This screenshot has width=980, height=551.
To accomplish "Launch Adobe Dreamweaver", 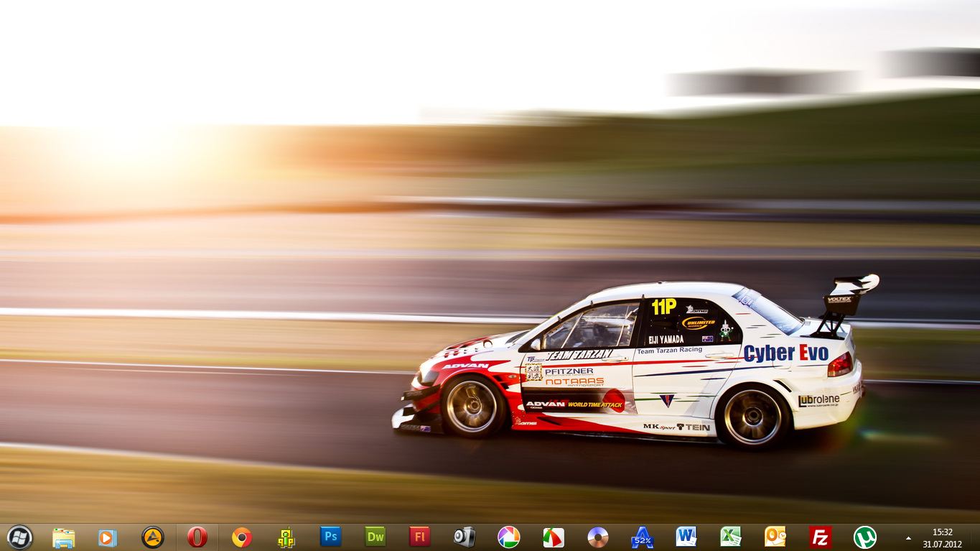I will (375, 537).
